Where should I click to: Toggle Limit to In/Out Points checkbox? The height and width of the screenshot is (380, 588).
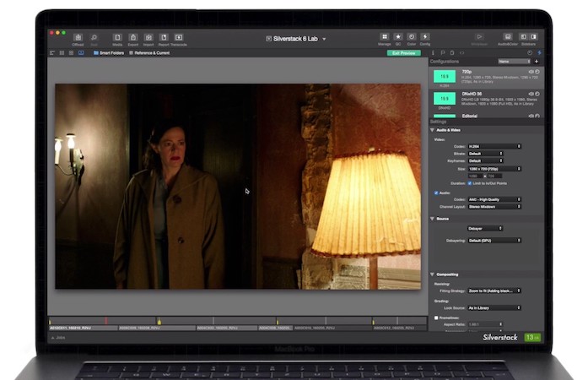(x=470, y=183)
